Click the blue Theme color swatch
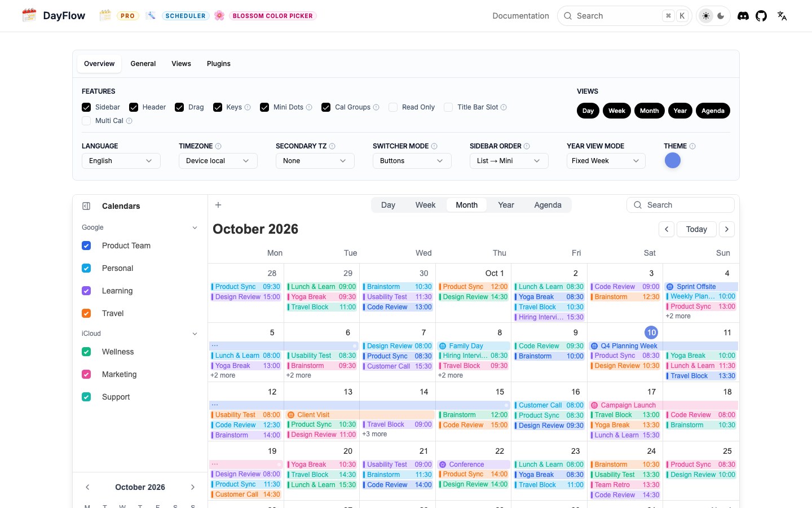Screen dimensions: 812x508 tap(673, 161)
